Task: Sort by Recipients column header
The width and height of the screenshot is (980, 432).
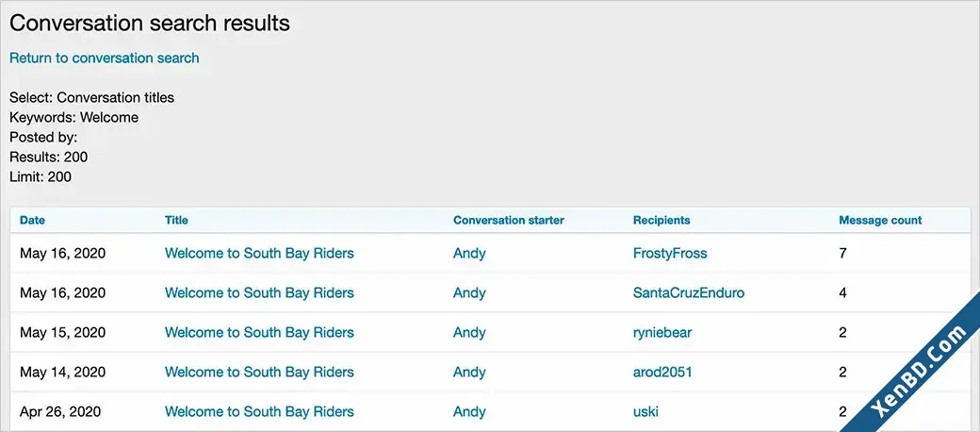Action: point(661,220)
